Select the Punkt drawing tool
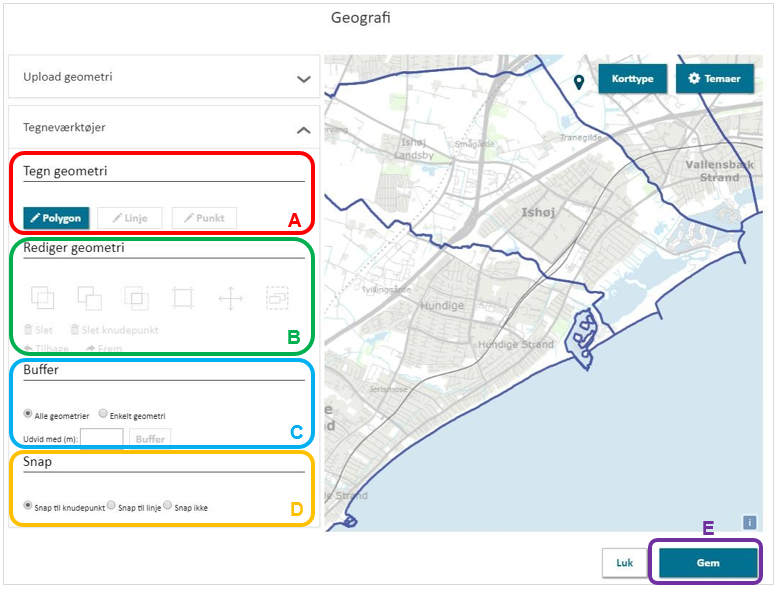Screen dimensions: 776x591 204,218
